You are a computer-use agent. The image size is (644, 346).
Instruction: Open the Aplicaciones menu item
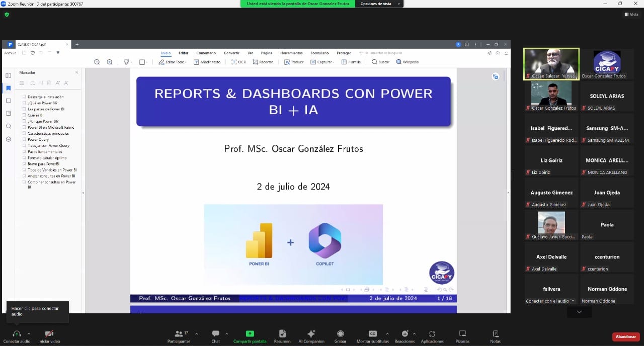pyautogui.click(x=432, y=334)
